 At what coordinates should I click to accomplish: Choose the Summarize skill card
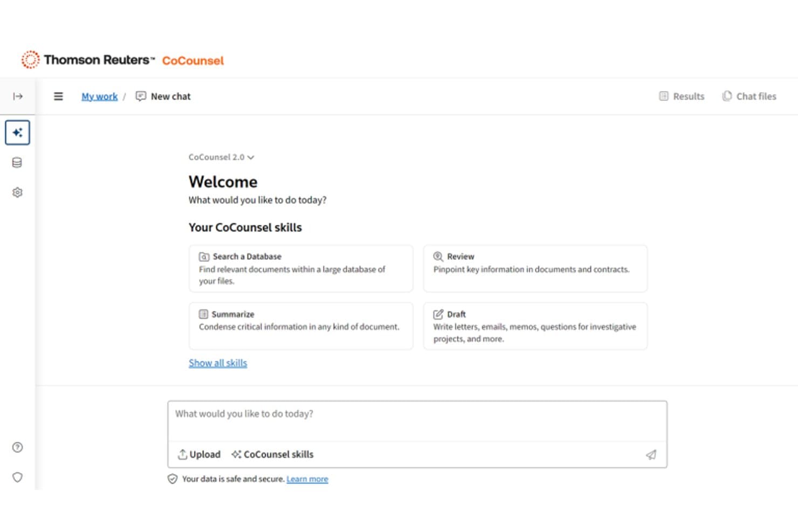click(x=301, y=326)
